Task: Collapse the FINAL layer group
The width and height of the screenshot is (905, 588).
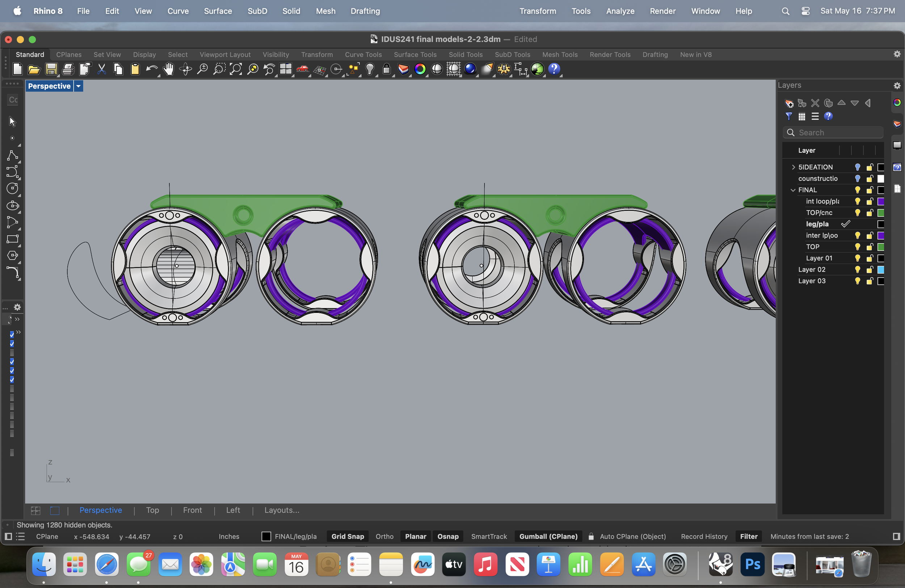Action: [793, 190]
